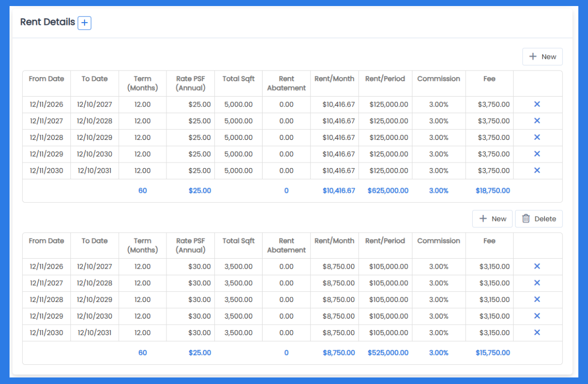Click Commission header in the second table
588x384 pixels.
tap(439, 241)
